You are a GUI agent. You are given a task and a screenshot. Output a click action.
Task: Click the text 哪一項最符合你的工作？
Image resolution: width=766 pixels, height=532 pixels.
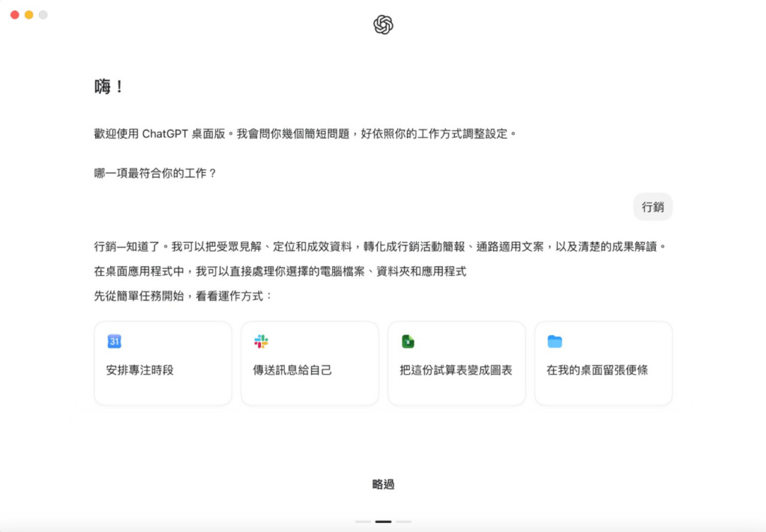click(156, 174)
